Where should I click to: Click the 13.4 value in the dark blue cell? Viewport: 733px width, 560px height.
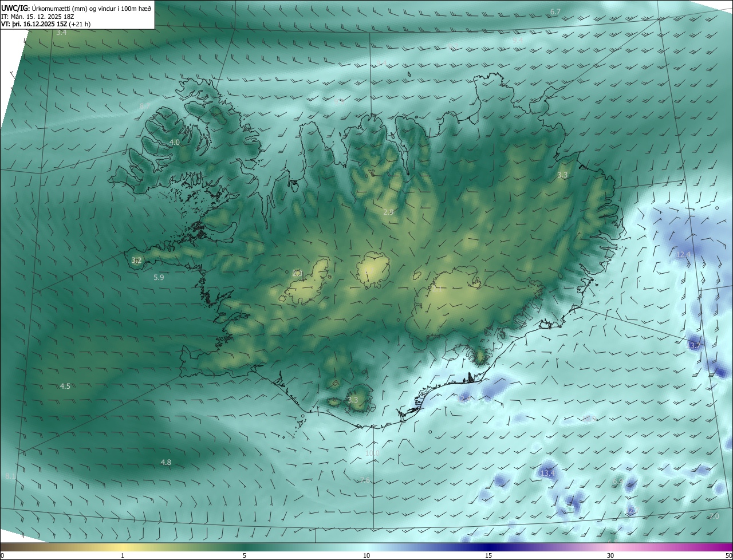[x=547, y=474]
